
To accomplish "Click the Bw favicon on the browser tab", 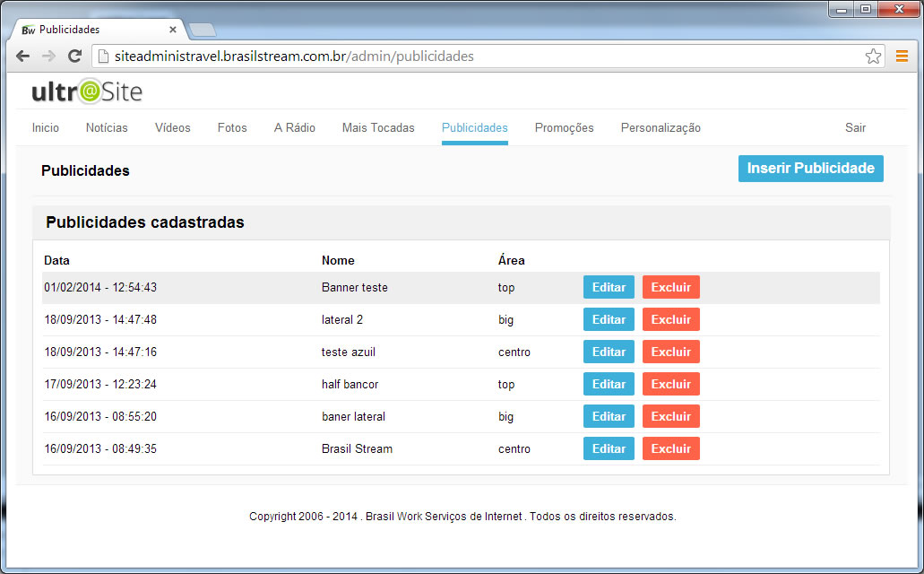I will coord(29,28).
